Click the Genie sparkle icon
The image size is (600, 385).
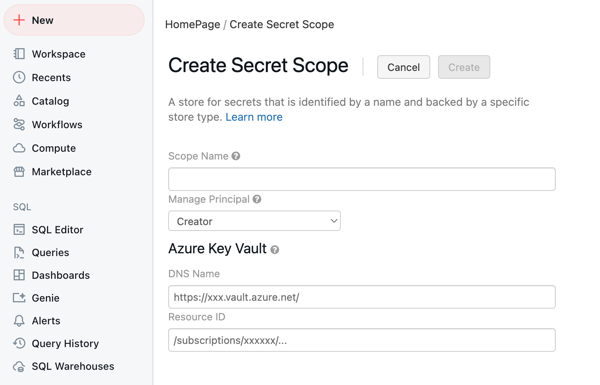click(19, 298)
